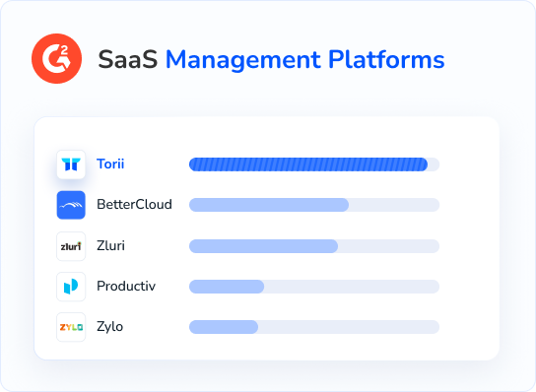The image size is (536, 392).
Task: Click the "SaaS Management Platforms" heading
Action: (271, 60)
